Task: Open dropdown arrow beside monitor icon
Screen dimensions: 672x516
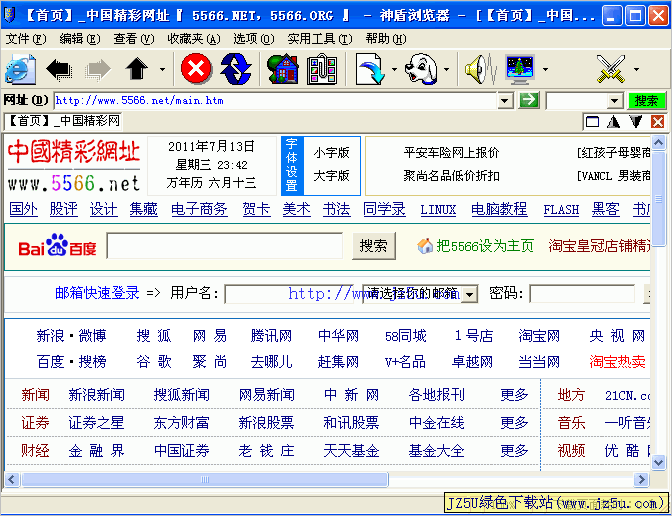Action: pyautogui.click(x=545, y=69)
